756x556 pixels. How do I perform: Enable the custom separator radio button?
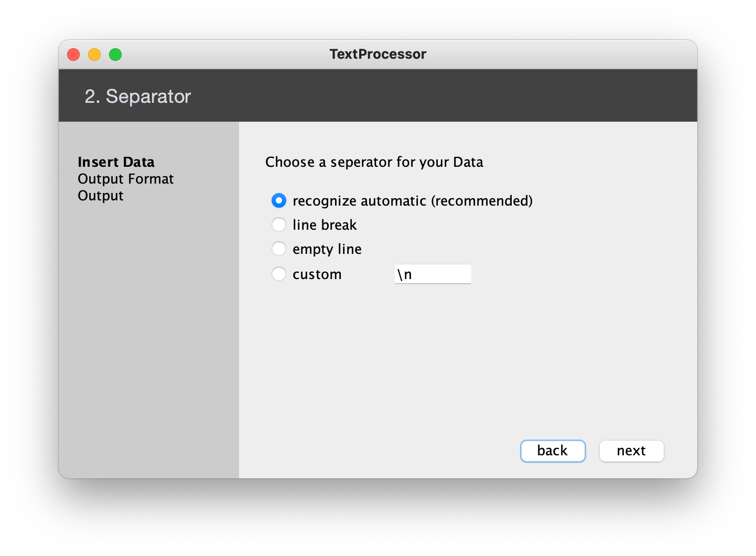pyautogui.click(x=279, y=274)
